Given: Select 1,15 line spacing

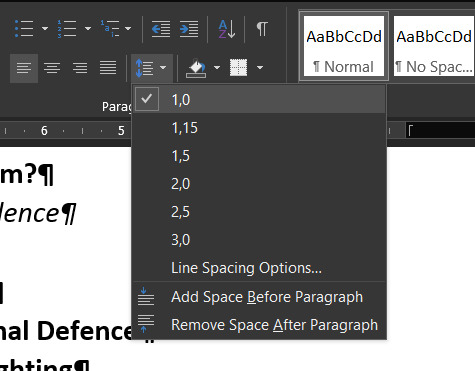Looking at the screenshot, I should click(x=259, y=127).
